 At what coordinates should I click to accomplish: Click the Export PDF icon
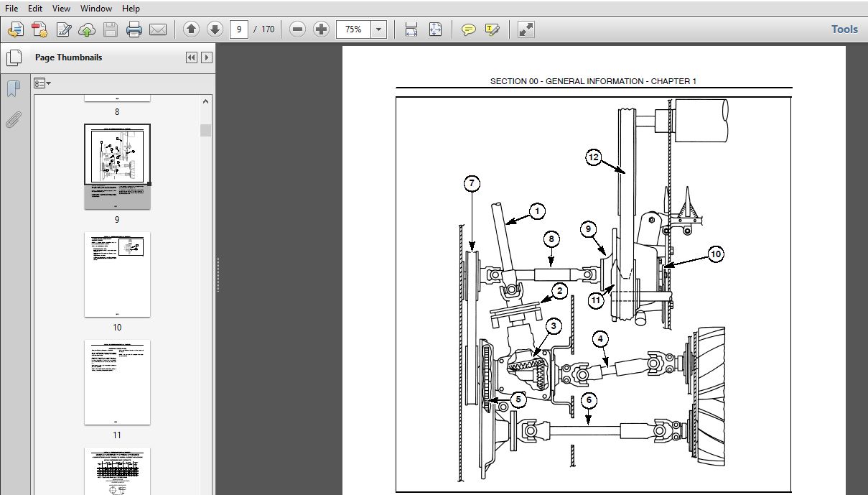point(39,29)
